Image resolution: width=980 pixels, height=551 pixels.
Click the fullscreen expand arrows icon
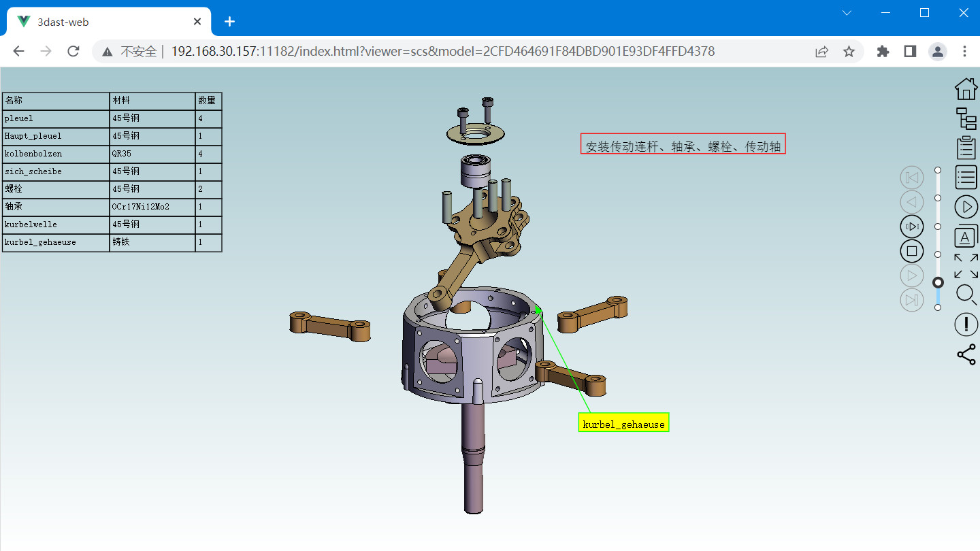(x=966, y=265)
